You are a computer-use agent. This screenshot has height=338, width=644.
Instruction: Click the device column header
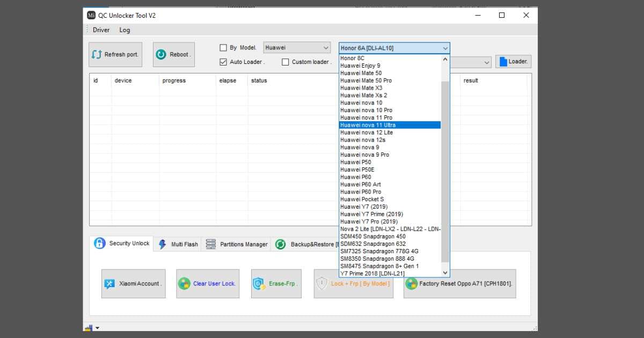(135, 80)
